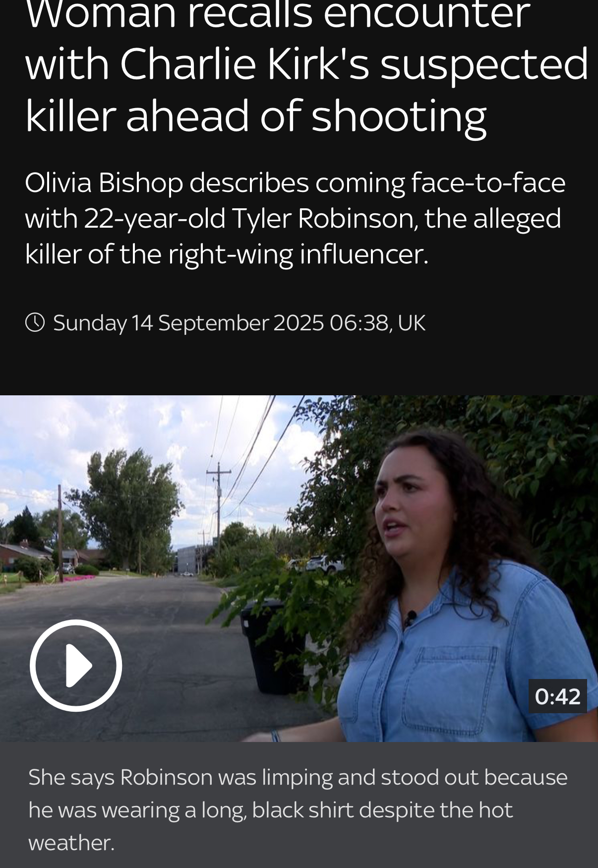This screenshot has height=868, width=598.
Task: Click the word weather ending the caption
Action: click(71, 843)
